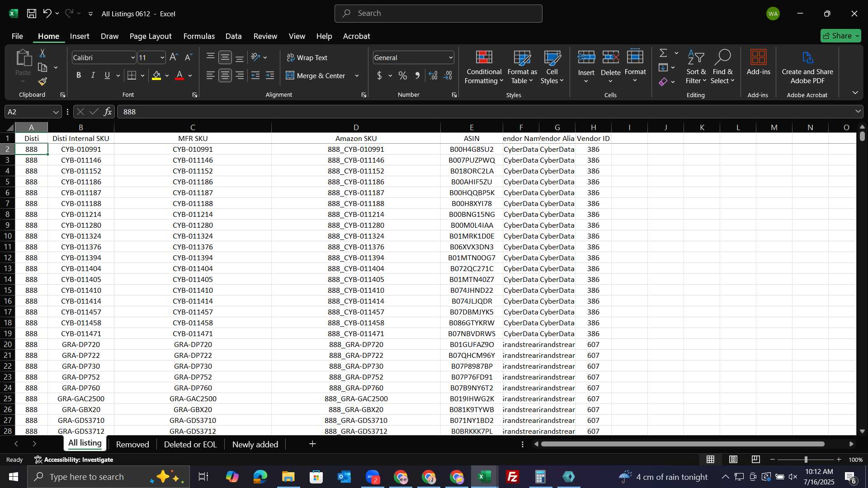The image size is (868, 488).
Task: Click the Cut scissors icon
Action: tap(42, 53)
